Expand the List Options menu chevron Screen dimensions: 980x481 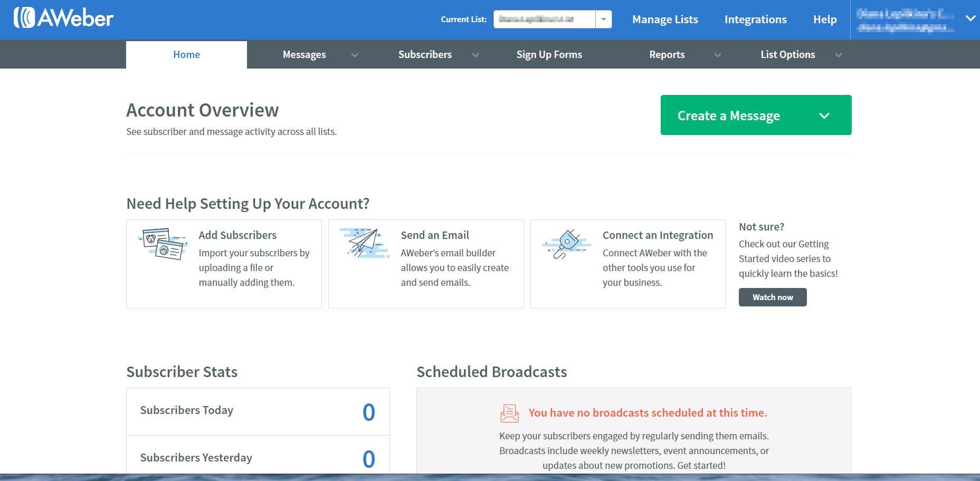pos(838,55)
